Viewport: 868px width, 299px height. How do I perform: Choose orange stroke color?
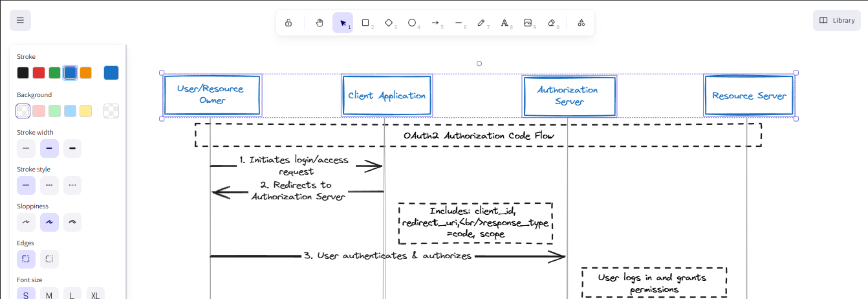85,73
